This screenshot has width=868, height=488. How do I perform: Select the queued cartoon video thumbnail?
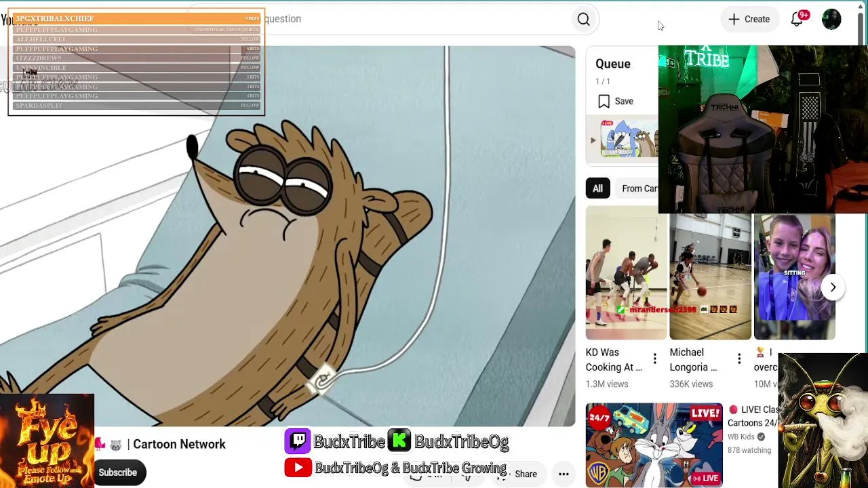[x=629, y=140]
